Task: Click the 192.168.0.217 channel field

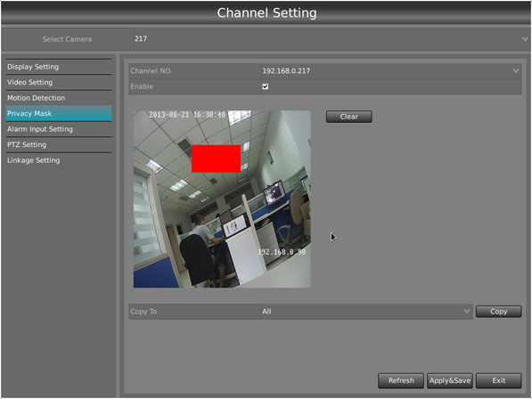Action: [391, 71]
